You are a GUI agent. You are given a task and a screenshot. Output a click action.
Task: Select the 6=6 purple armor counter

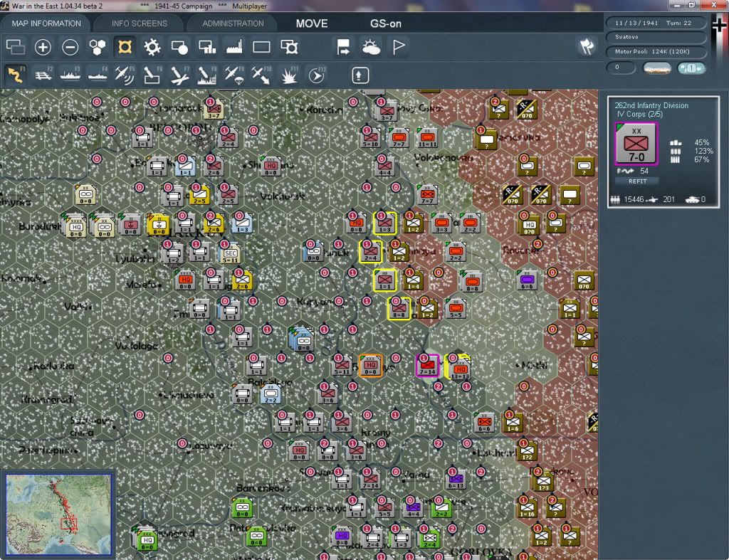(x=527, y=280)
